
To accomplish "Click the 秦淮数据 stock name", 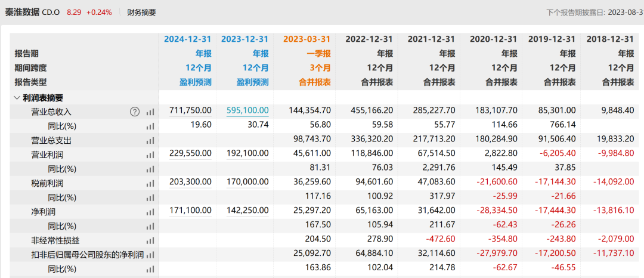I will point(22,12).
